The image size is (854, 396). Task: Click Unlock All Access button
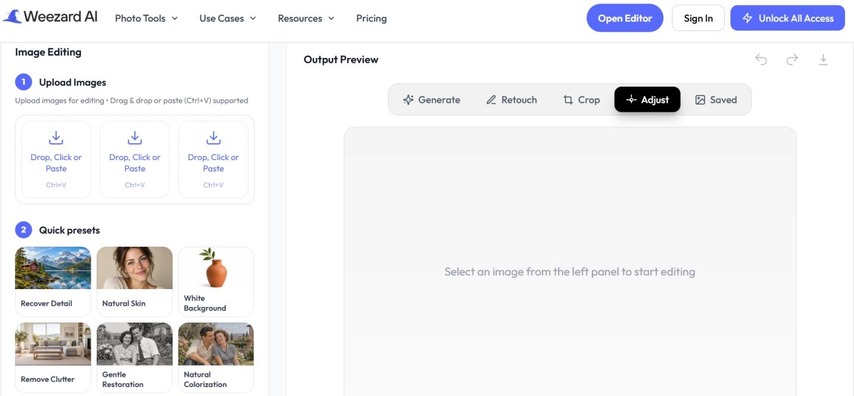788,18
